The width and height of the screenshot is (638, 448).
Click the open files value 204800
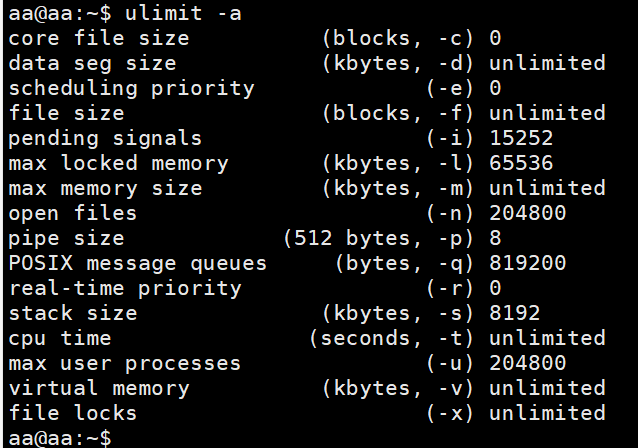pos(527,213)
